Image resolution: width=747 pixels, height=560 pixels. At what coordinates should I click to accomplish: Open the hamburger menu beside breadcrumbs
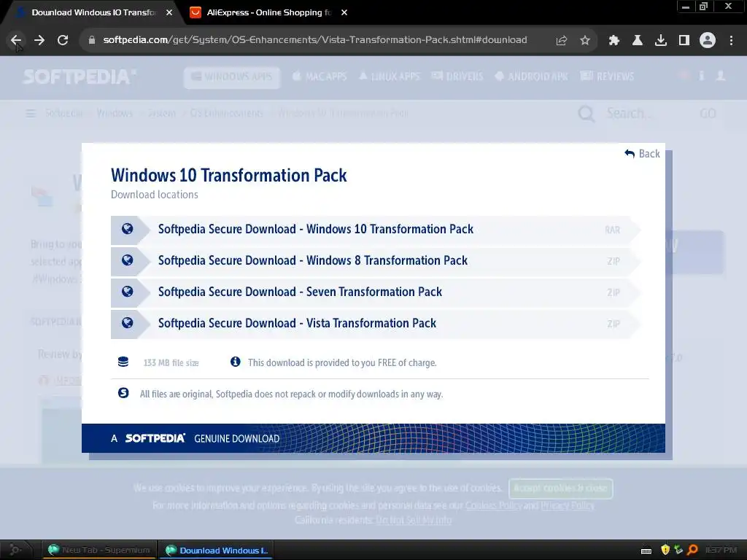31,113
